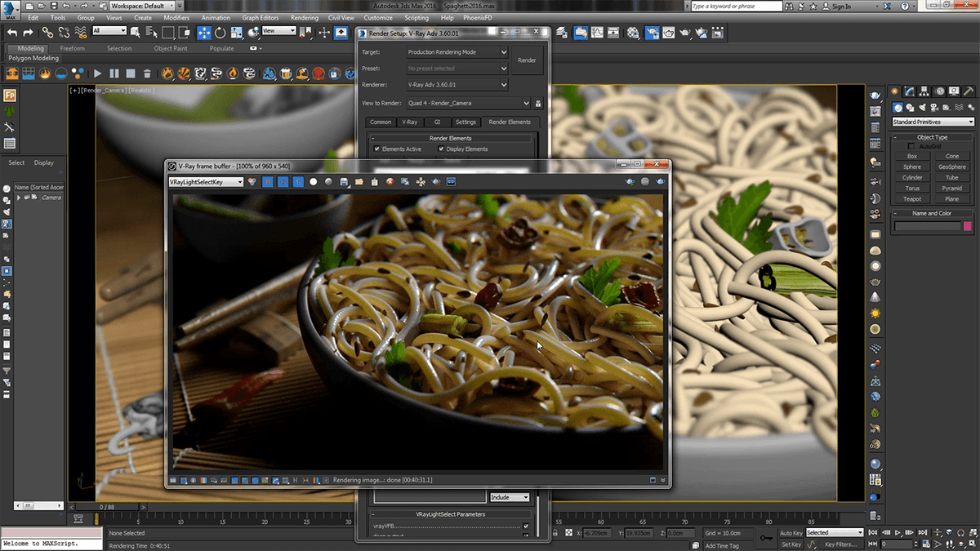The image size is (980, 551).
Task: Activate the Select and Move tool
Action: pyautogui.click(x=204, y=32)
